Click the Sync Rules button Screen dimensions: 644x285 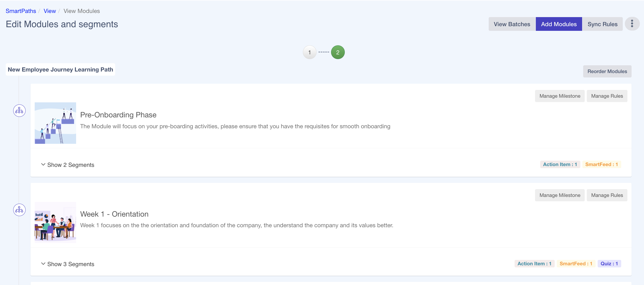[x=602, y=24]
